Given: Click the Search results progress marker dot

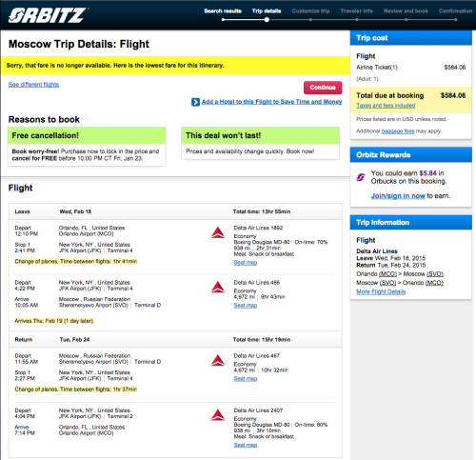Looking at the screenshot, I should pos(223,20).
